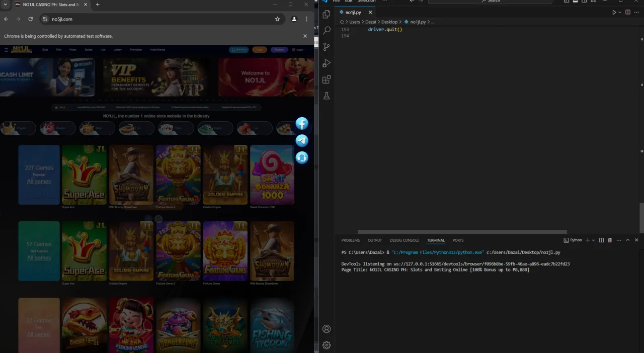This screenshot has width=644, height=353.
Task: Open the Accounts icon in VS Code
Action: click(327, 329)
